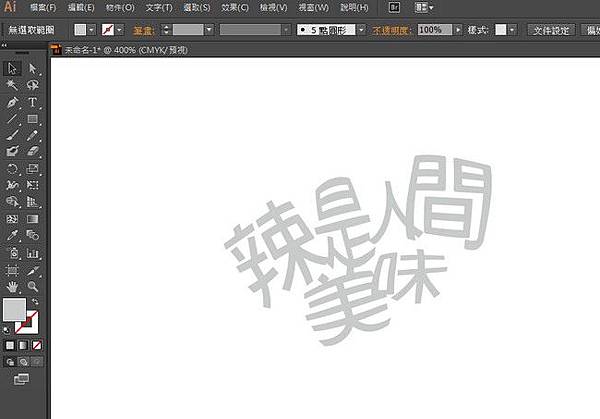Click the fill swatch in tools panel

(x=15, y=310)
